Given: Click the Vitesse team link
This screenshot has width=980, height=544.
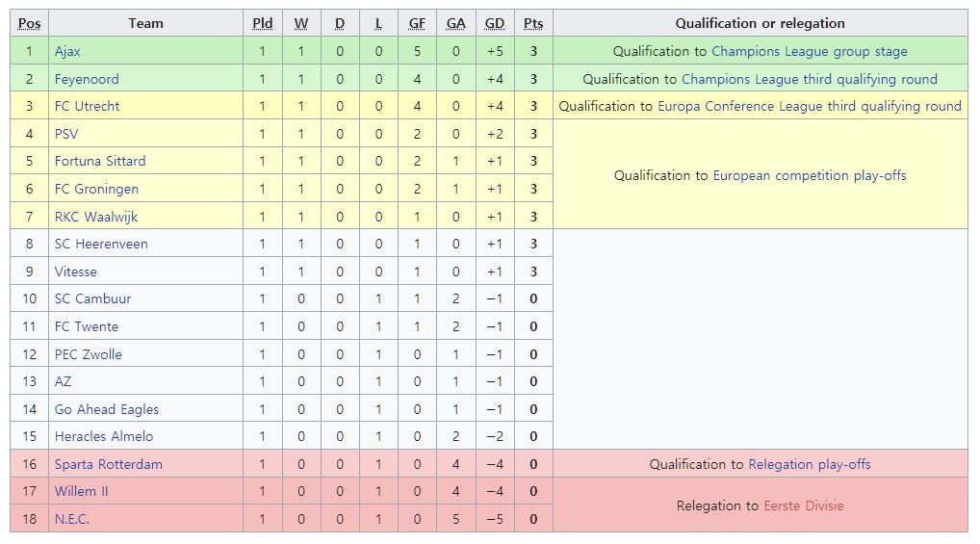Looking at the screenshot, I should (x=76, y=272).
